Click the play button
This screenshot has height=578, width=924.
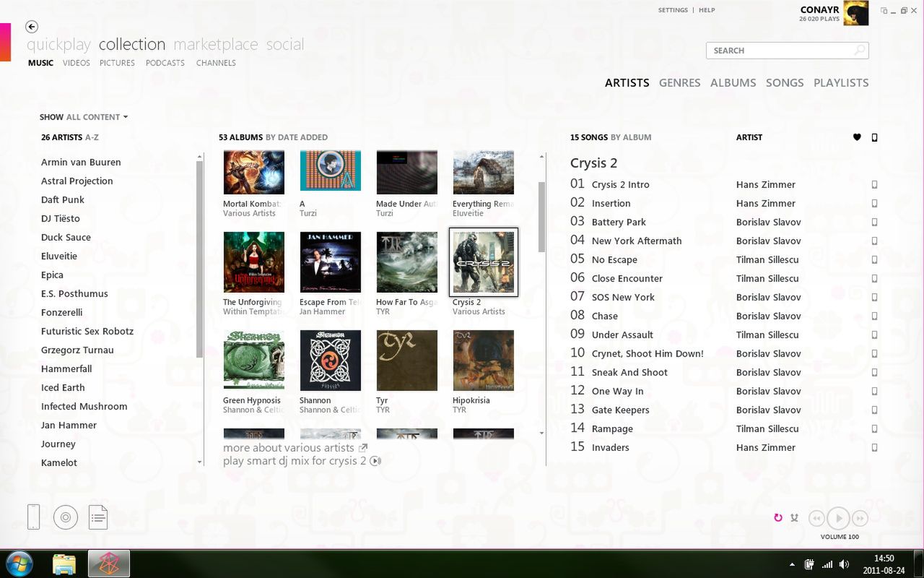(838, 518)
